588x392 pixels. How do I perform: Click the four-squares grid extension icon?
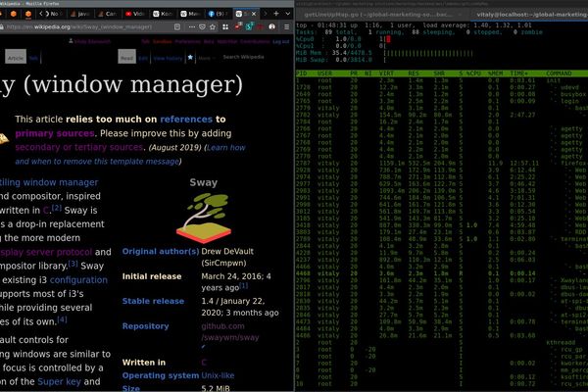[x=225, y=27]
